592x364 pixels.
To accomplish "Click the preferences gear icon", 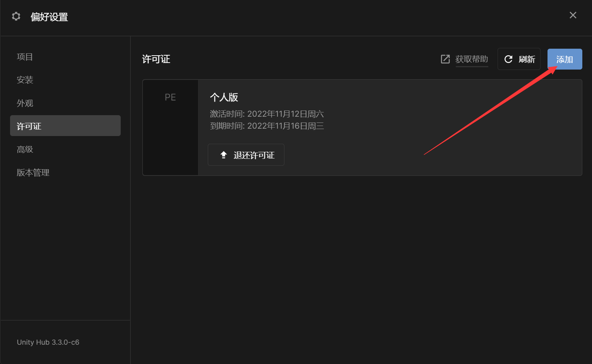I will pyautogui.click(x=16, y=16).
